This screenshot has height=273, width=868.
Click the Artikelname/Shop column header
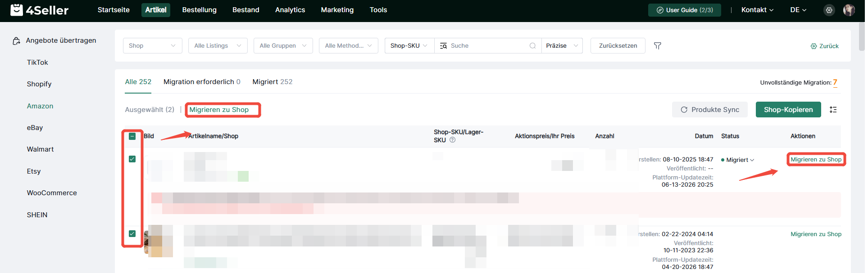pos(213,136)
